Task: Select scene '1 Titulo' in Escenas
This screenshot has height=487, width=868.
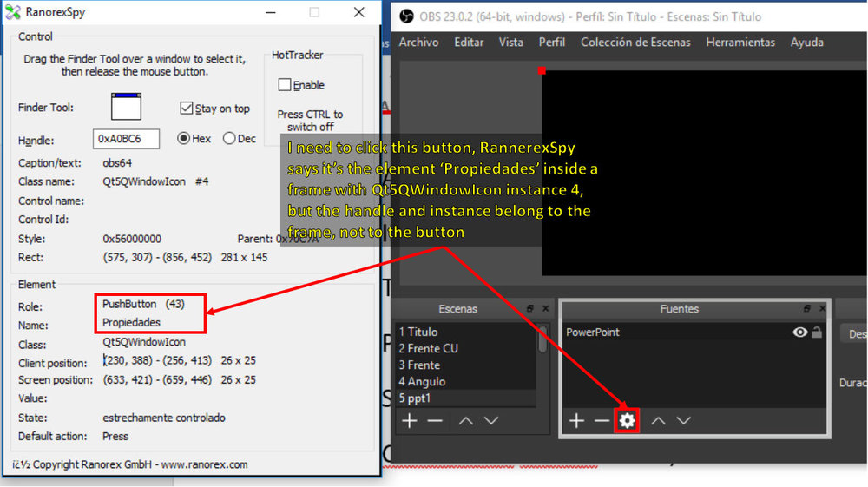Action: 465,332
